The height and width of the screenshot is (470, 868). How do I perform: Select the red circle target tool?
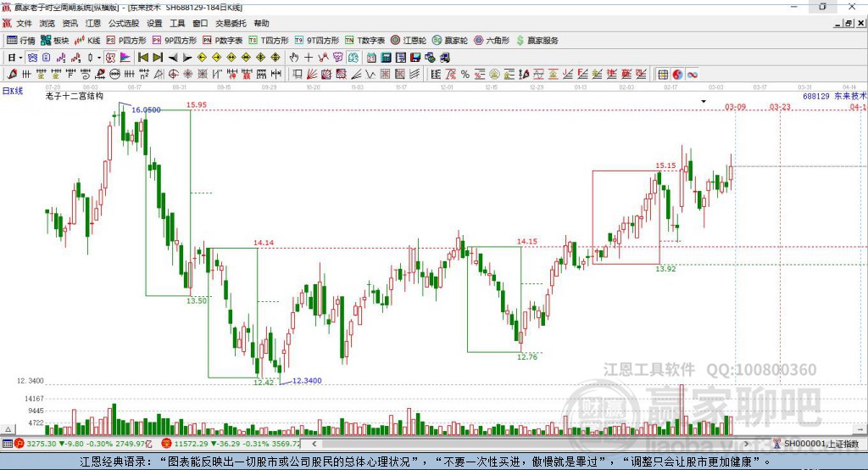pos(173,75)
